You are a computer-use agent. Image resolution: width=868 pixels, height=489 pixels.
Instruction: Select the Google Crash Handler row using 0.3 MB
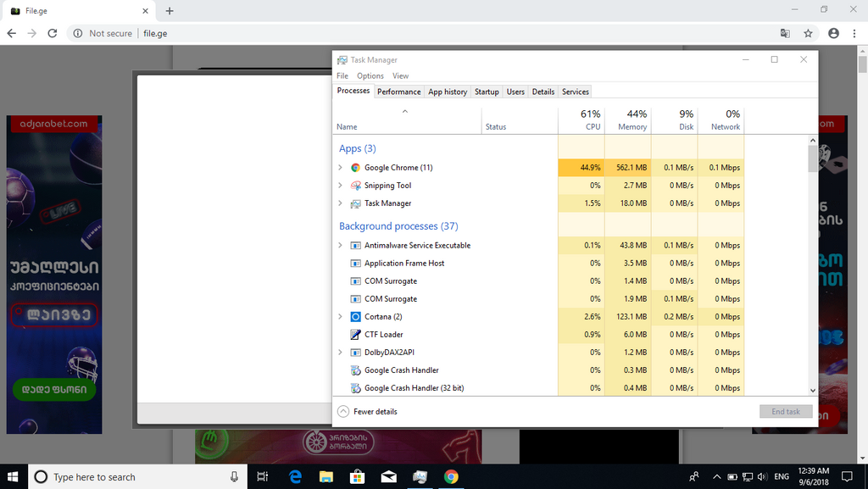coord(538,370)
